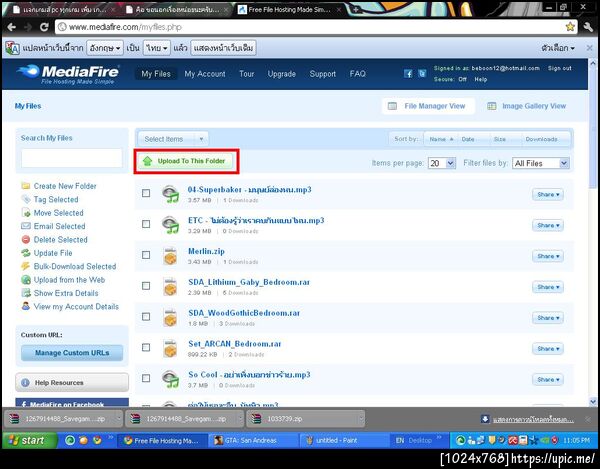Check the box for Set_ARCAN_Bedroom.rar
600x469 pixels.
point(146,347)
